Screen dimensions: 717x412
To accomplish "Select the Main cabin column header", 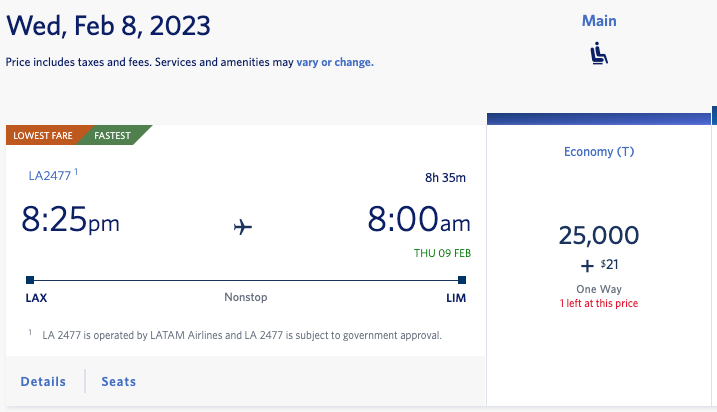I will [599, 21].
